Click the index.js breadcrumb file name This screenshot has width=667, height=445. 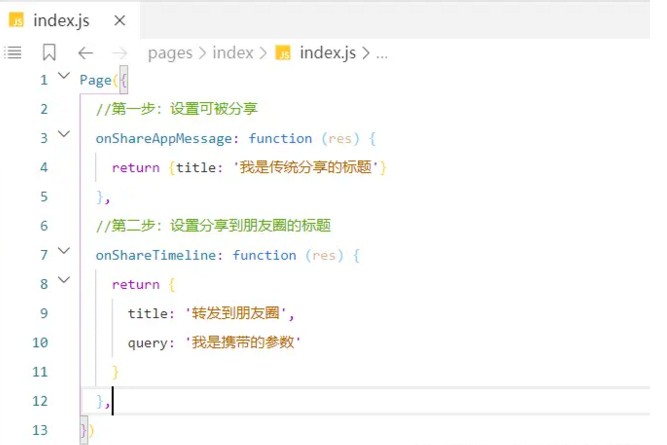(328, 53)
